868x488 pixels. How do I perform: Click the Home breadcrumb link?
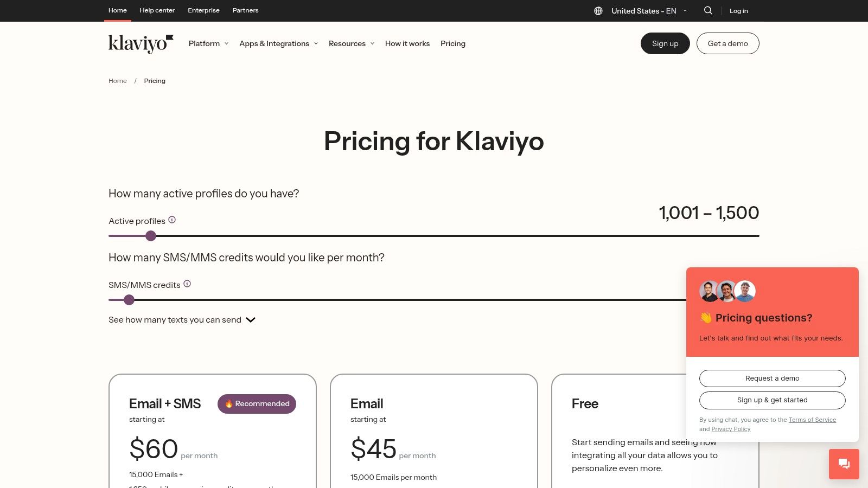(117, 80)
